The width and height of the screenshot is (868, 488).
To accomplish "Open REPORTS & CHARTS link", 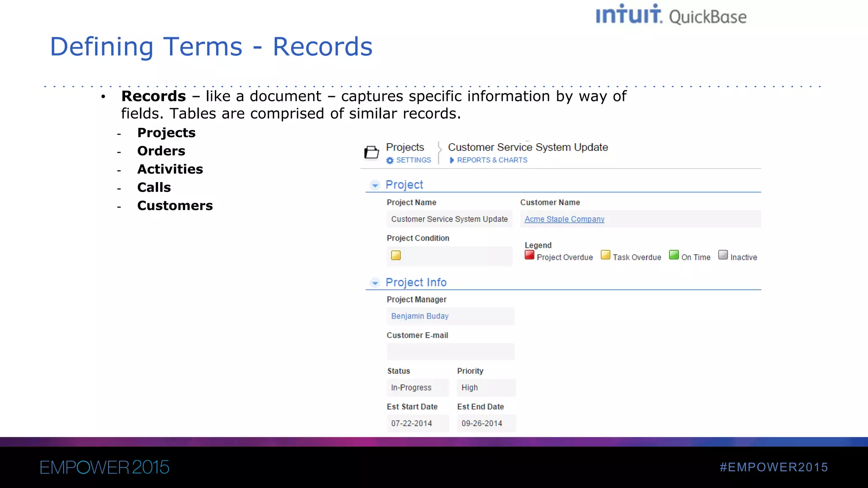I will coord(492,160).
